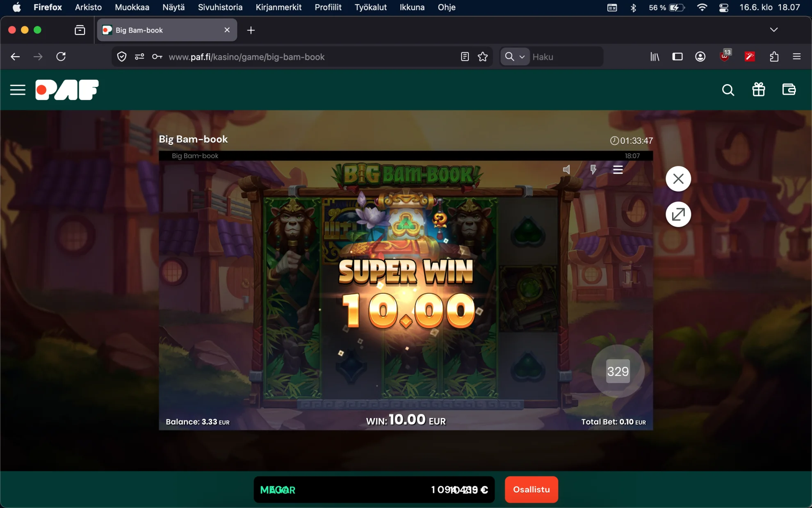The height and width of the screenshot is (508, 812).
Task: Open the Firefox account menu
Action: coord(700,57)
